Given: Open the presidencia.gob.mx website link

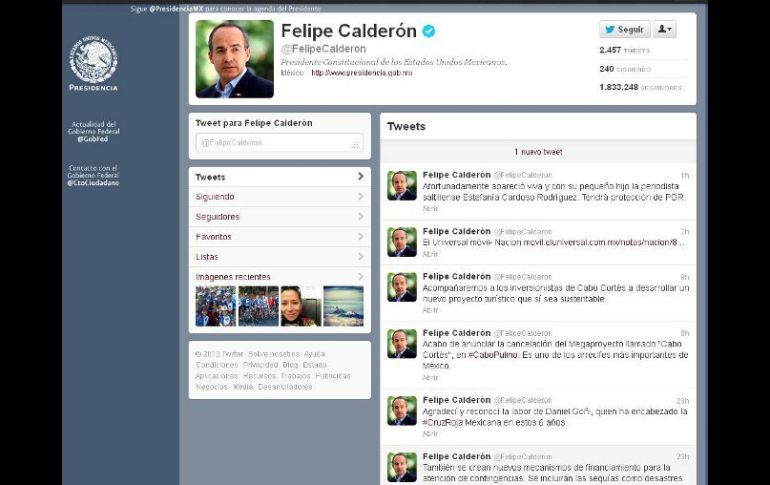Looking at the screenshot, I should pyautogui.click(x=362, y=73).
